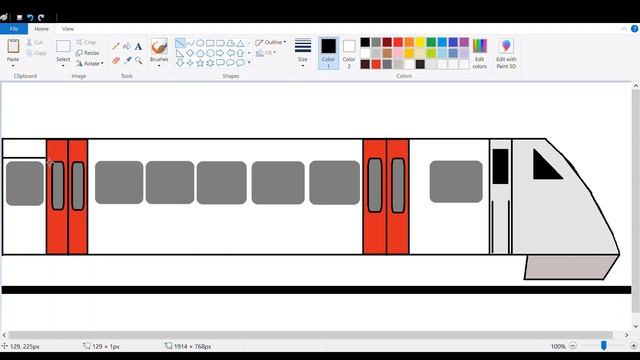This screenshot has width=640, height=360.
Task: Select the Text tool
Action: click(x=138, y=46)
